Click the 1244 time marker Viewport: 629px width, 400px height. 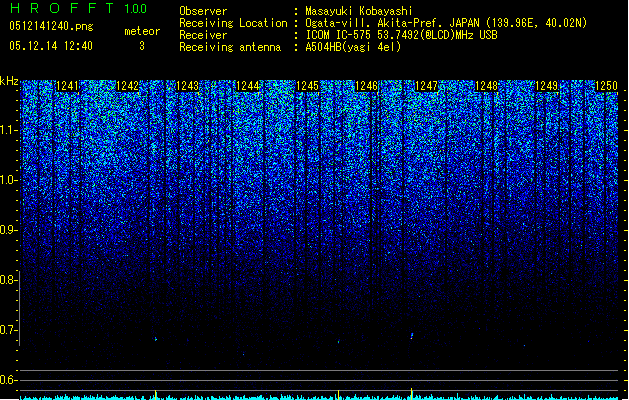pos(248,86)
